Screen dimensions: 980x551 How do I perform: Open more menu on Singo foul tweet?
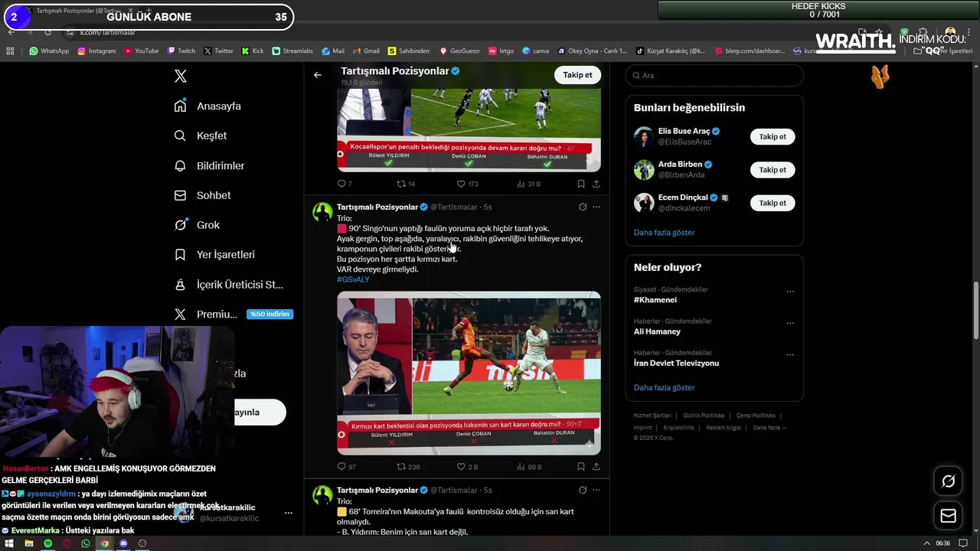596,207
